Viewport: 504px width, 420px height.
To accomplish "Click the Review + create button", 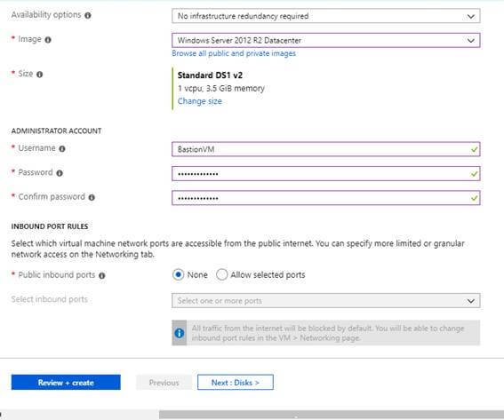I will click(66, 383).
